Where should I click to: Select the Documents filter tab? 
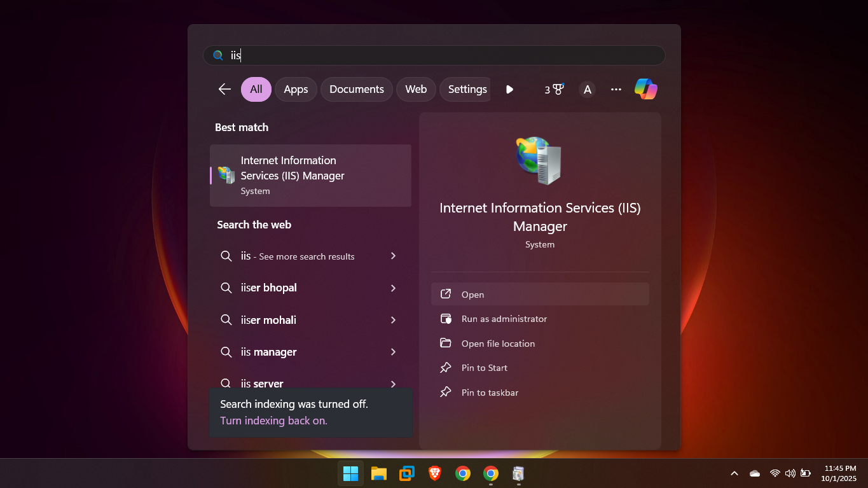356,89
